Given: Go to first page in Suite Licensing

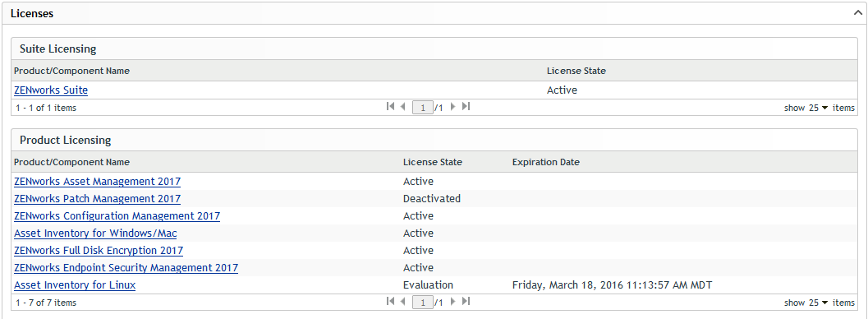Looking at the screenshot, I should [x=390, y=107].
